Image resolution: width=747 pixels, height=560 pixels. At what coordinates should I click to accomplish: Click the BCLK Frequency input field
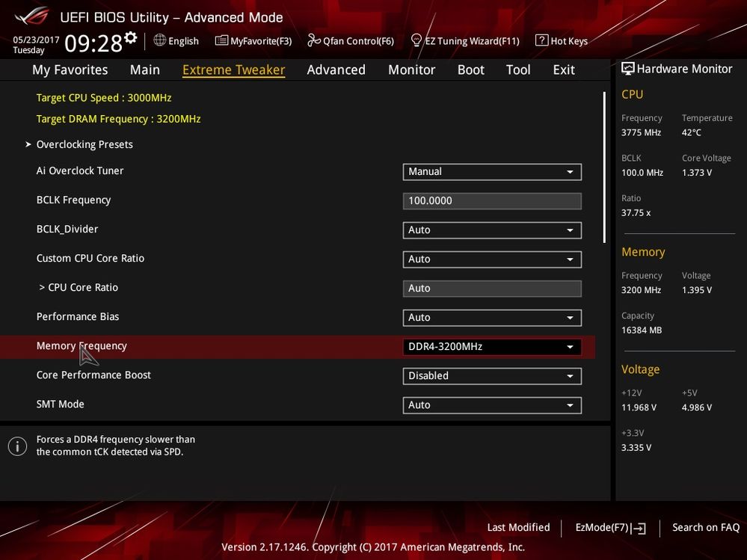tap(492, 201)
